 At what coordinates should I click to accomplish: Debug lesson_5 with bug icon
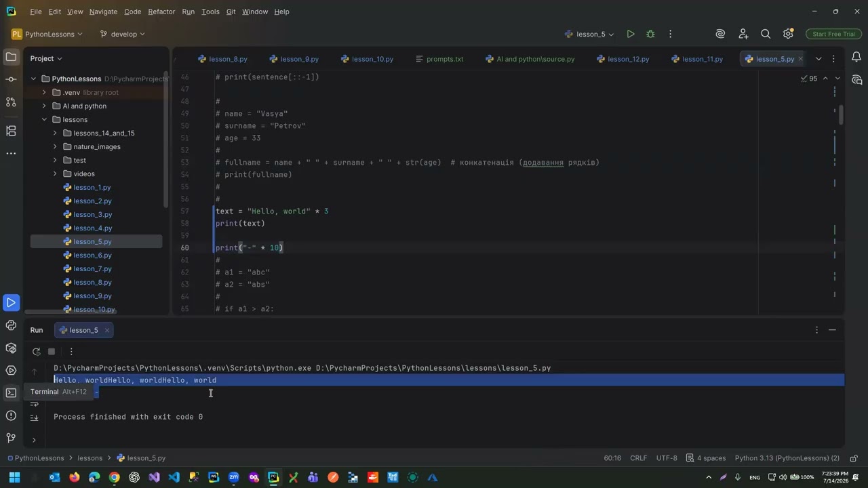[x=650, y=34]
